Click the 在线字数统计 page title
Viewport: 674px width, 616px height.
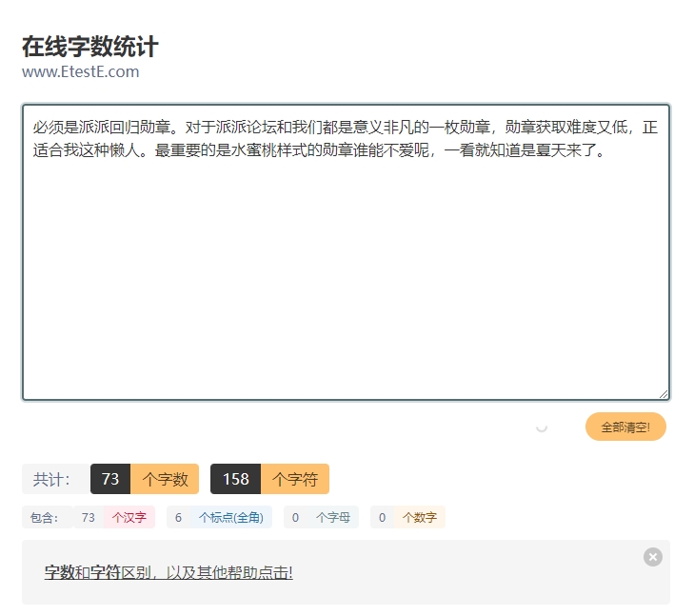tap(90, 47)
